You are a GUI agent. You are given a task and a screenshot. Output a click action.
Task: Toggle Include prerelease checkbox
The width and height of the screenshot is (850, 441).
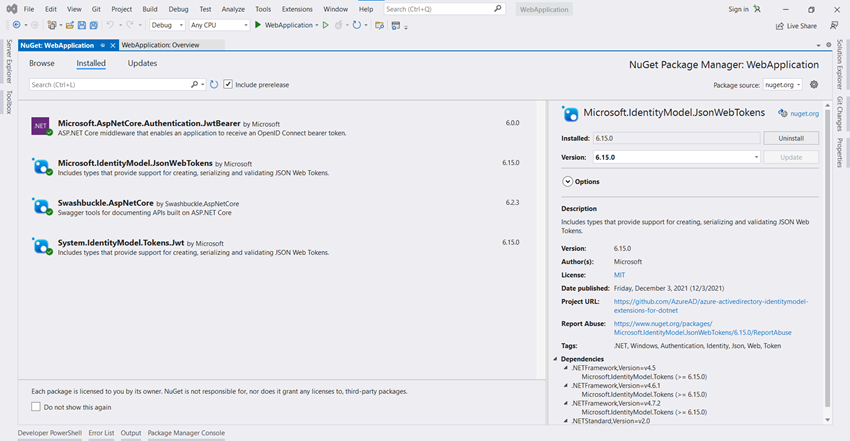[228, 85]
